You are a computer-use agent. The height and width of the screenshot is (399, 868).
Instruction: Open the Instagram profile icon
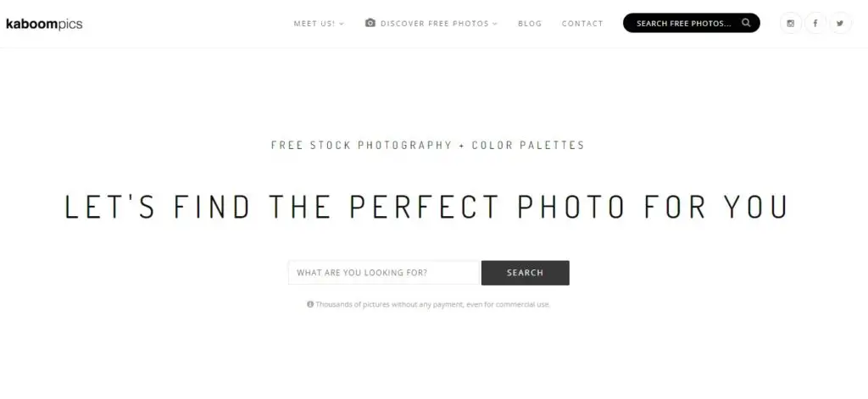pyautogui.click(x=791, y=23)
